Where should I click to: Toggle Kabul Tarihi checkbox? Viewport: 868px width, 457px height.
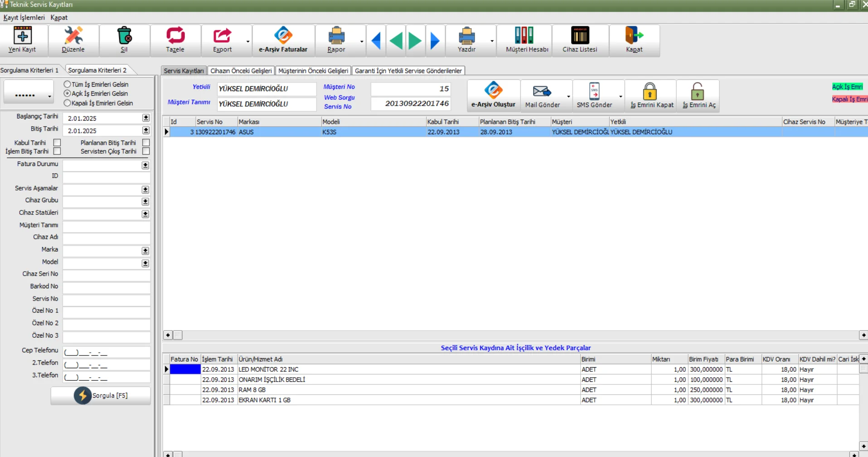point(57,143)
